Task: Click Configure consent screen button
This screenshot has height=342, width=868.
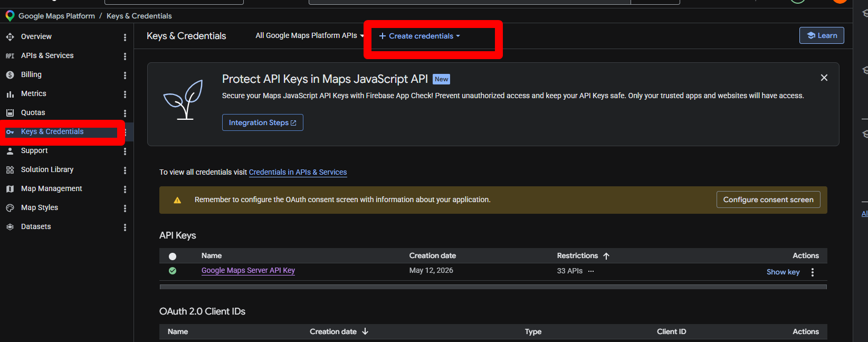Action: point(768,199)
